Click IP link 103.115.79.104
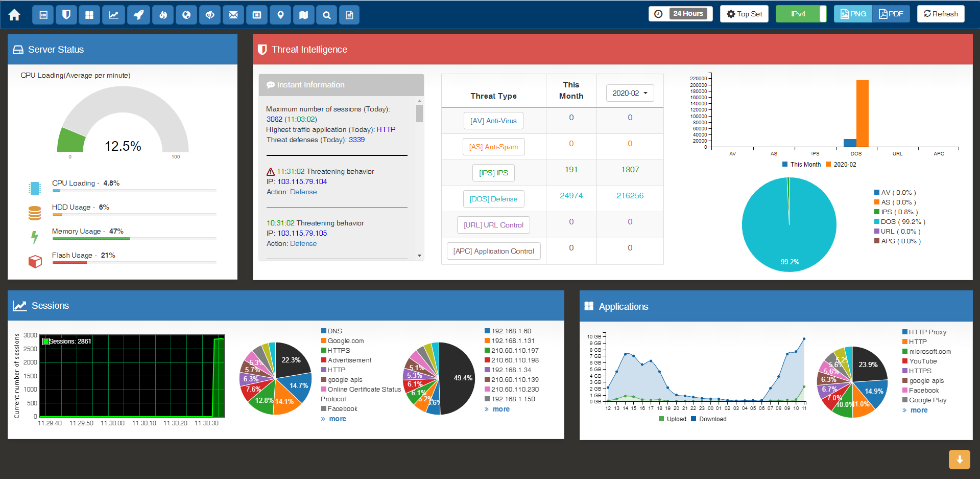This screenshot has width=980, height=479. 302,181
